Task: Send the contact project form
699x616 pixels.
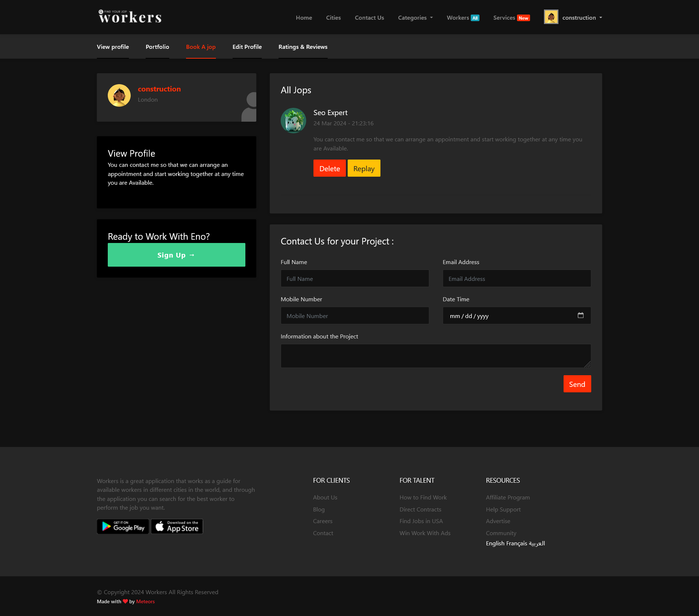Action: (577, 384)
